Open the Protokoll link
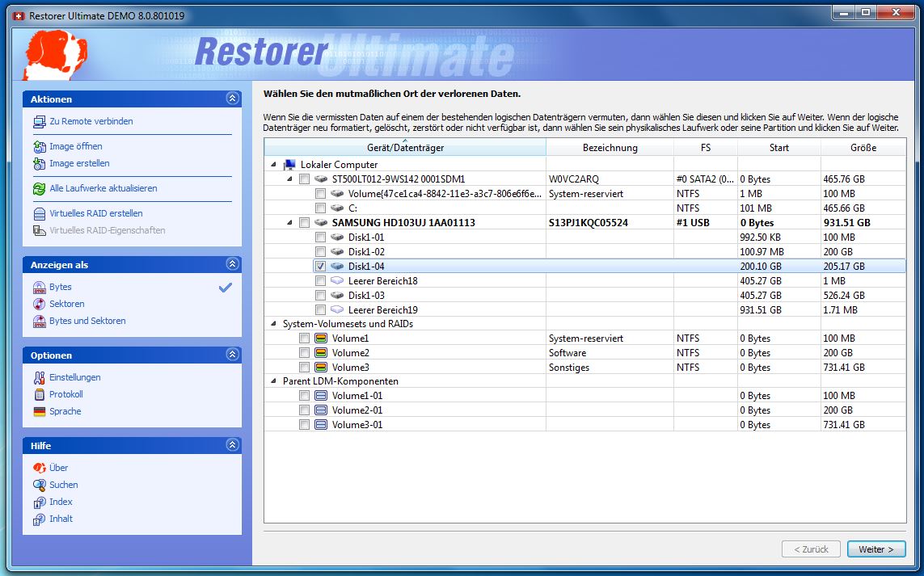Viewport: 924px width, 576px height. pos(66,394)
